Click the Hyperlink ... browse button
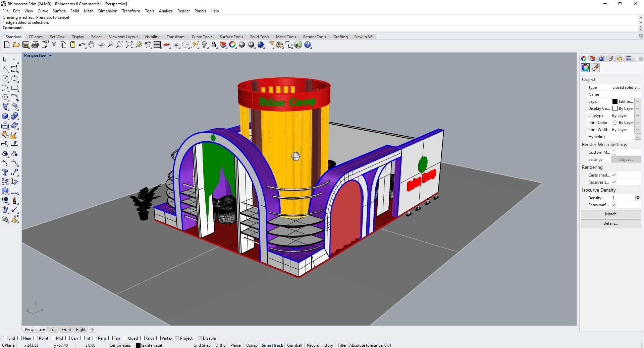Viewport: 644px width, 348px height. [x=638, y=137]
